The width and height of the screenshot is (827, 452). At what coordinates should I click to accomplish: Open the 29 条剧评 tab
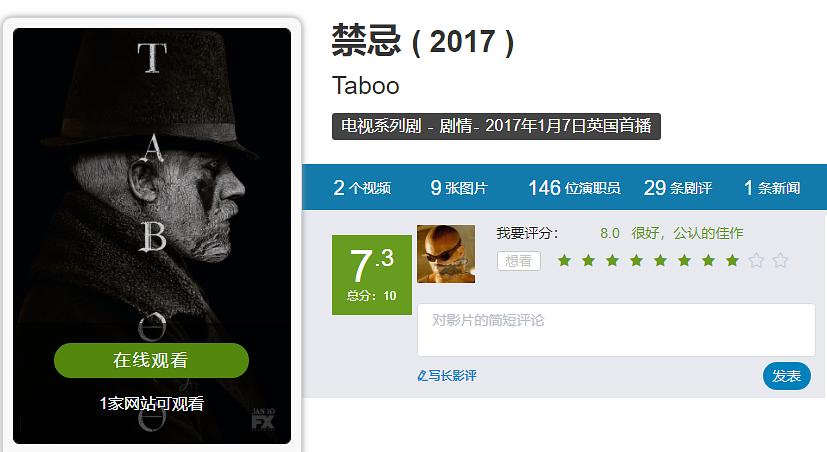coord(677,188)
